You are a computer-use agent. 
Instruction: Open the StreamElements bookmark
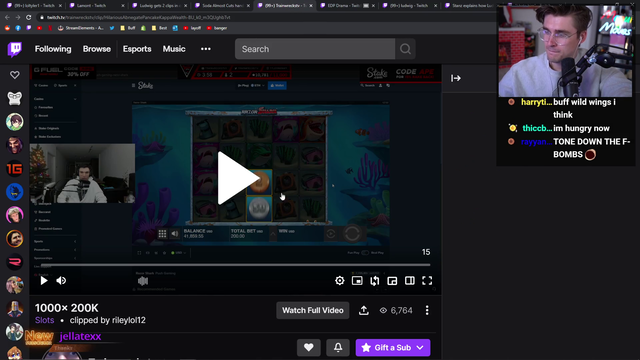tap(81, 28)
